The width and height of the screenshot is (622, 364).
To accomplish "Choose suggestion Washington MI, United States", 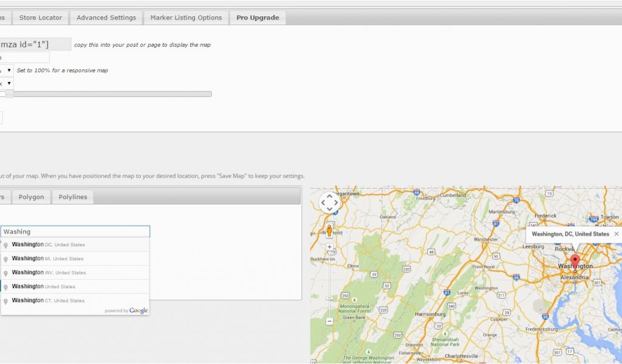I will (75, 258).
